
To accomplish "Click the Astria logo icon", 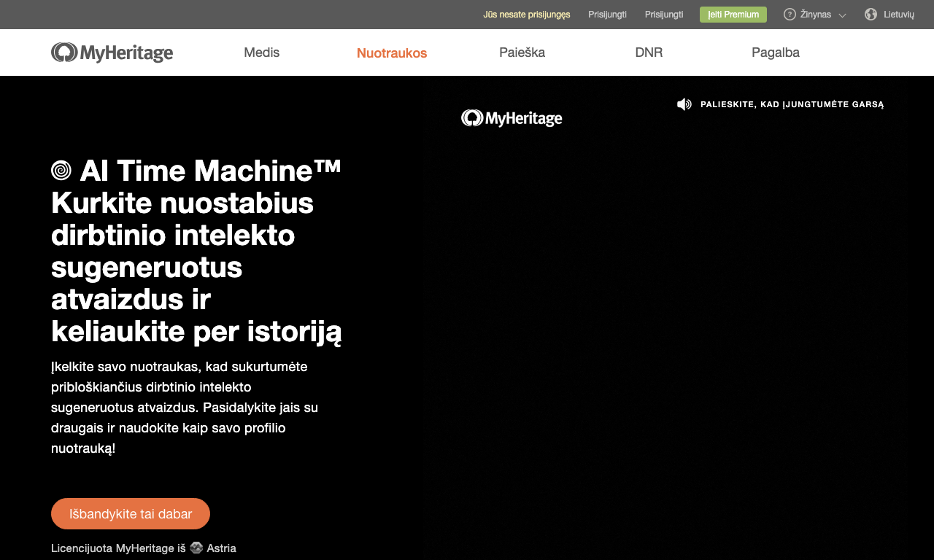I will pos(196,548).
